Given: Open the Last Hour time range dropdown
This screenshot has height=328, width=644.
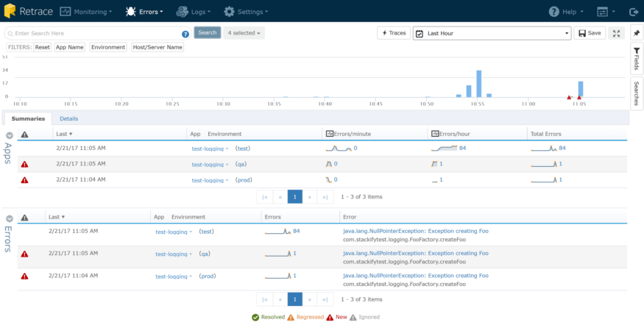Looking at the screenshot, I should pos(492,33).
